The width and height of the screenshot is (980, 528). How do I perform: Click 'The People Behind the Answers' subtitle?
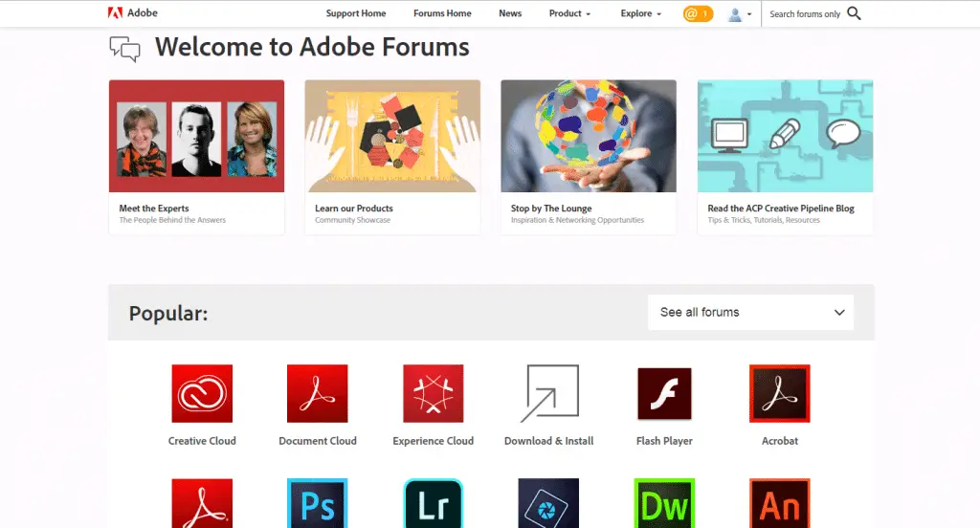pyautogui.click(x=172, y=220)
